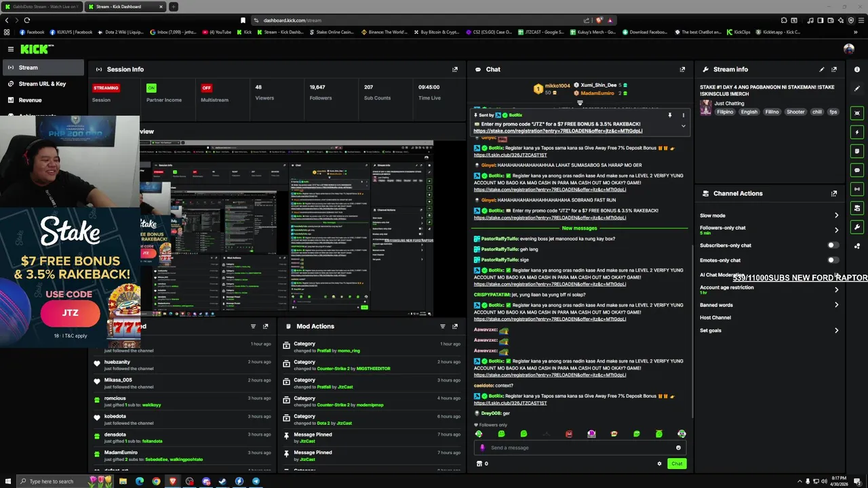The width and height of the screenshot is (868, 488).
Task: Open the user avatar at top right
Action: [x=849, y=49]
